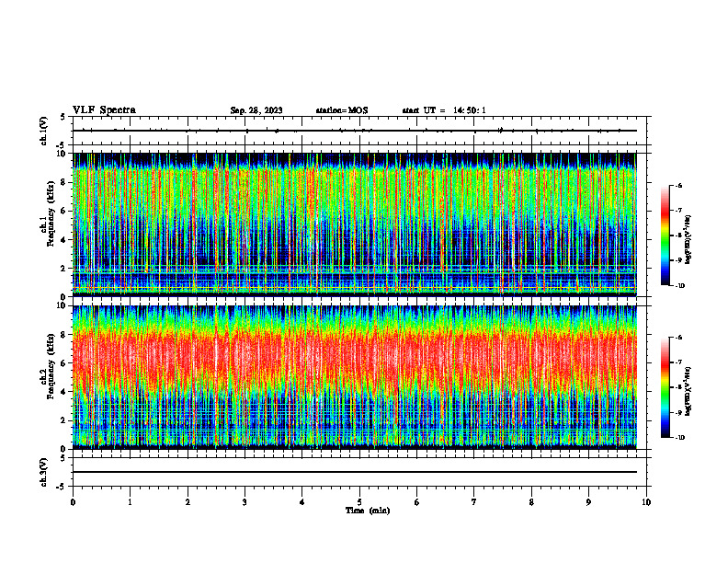The image size is (728, 563).
Task: Click the ch.2 spectrogram color scale bar
Action: pos(665,387)
